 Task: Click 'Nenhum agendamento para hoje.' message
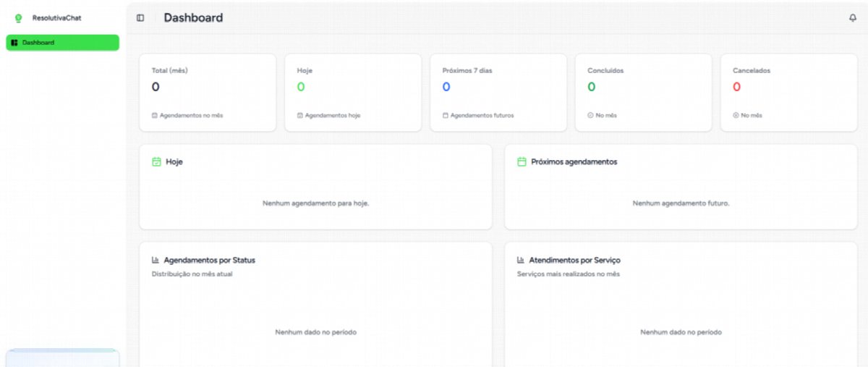(x=316, y=203)
